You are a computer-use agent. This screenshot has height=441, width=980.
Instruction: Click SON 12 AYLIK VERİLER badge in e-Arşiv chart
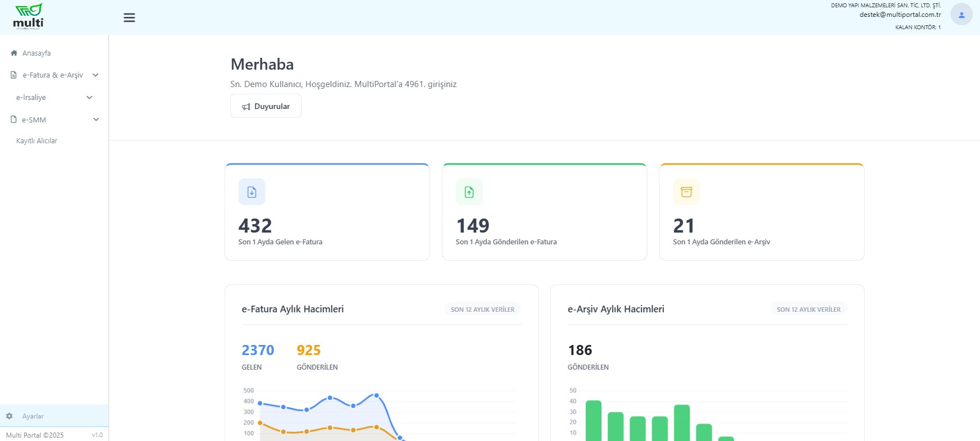[809, 310]
